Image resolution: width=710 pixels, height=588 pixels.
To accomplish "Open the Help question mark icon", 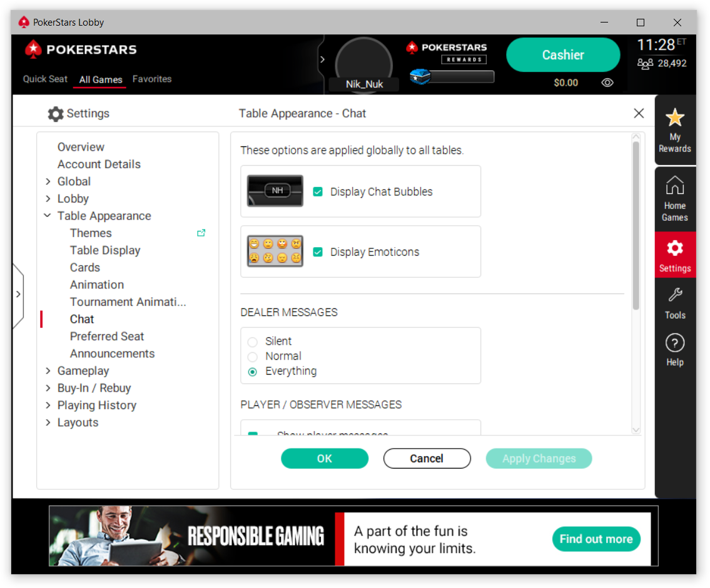I will tap(674, 343).
